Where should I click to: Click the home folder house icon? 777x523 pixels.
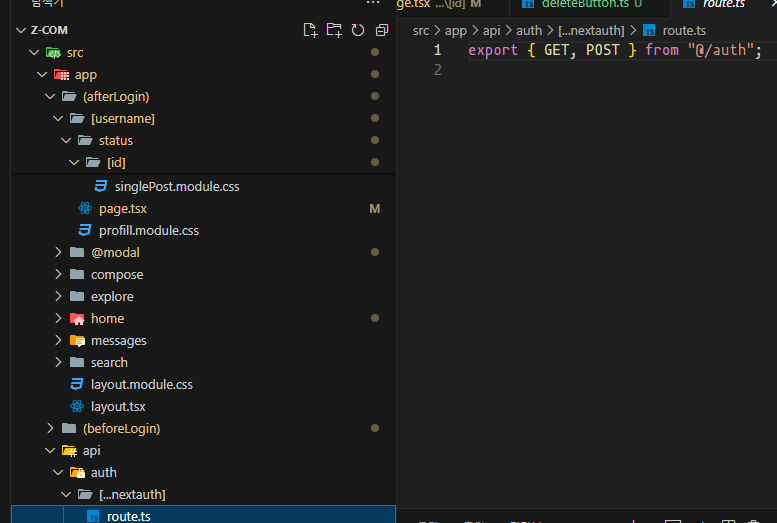click(77, 319)
